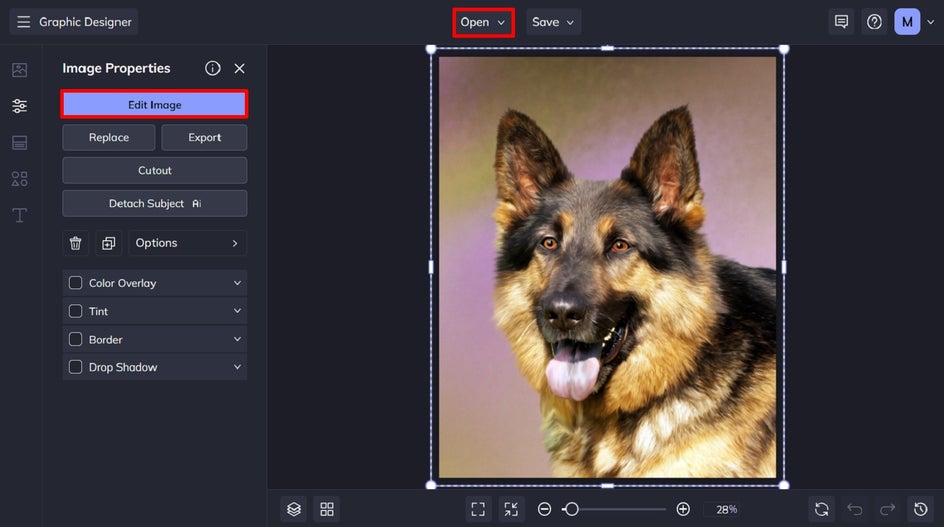The height and width of the screenshot is (527, 944).
Task: Toggle the Drop Shadow checkbox
Action: 75,367
